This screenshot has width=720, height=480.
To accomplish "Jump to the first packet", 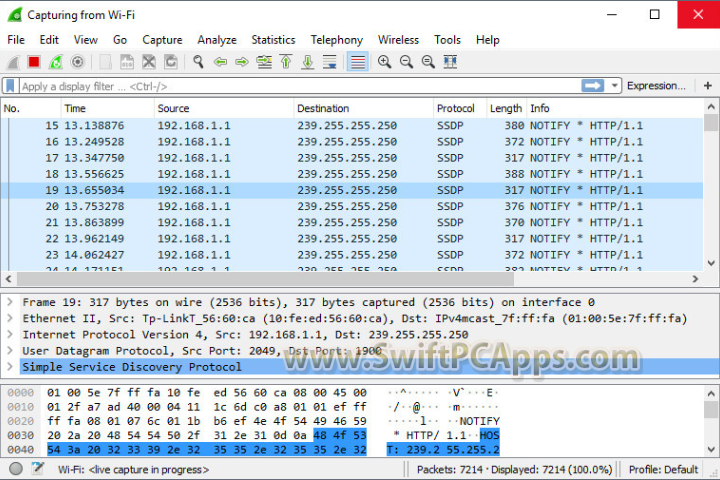I will (x=286, y=62).
